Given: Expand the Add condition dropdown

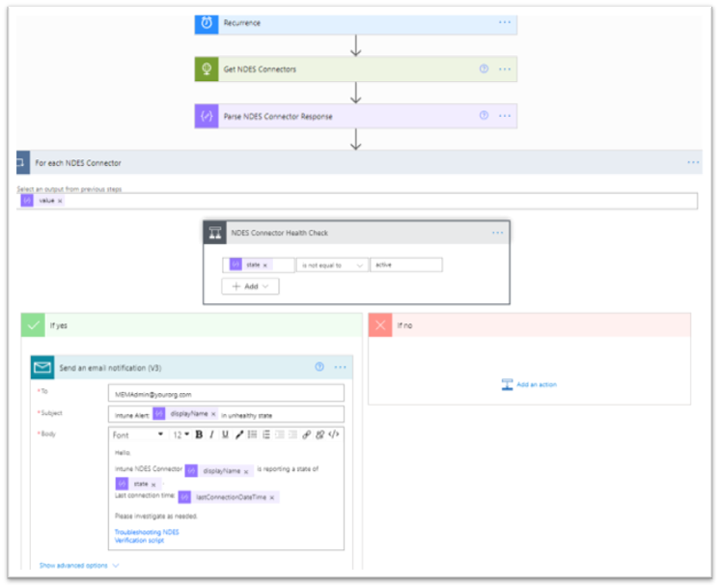Looking at the screenshot, I should click(x=250, y=286).
